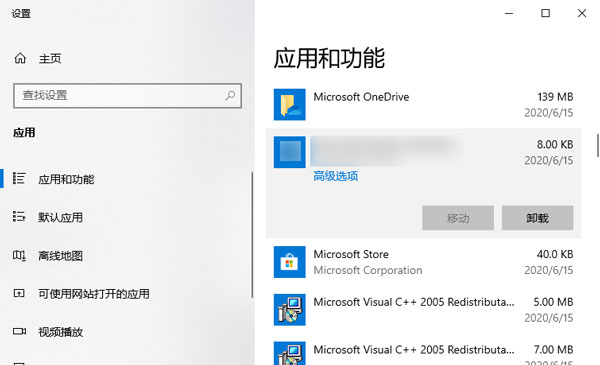Click the search magnifier in 查找设置 box
Viewport: 600px width, 365px height.
click(230, 95)
